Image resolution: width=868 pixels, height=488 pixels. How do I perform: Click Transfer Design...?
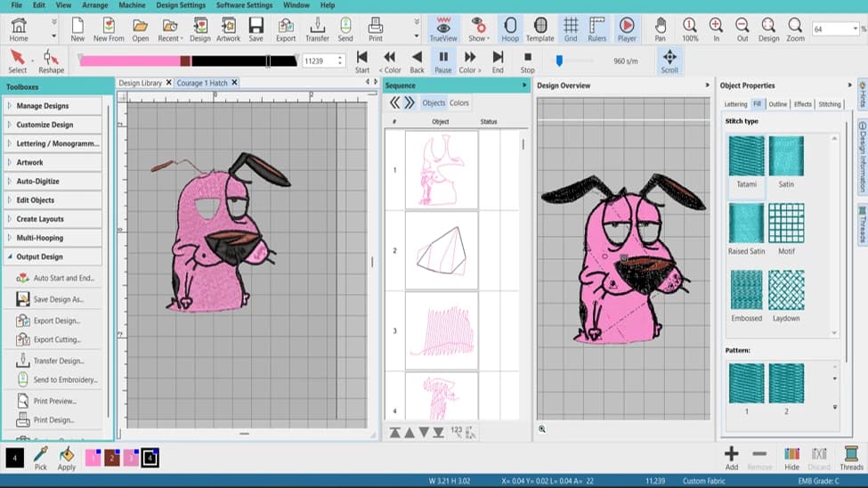coord(59,361)
